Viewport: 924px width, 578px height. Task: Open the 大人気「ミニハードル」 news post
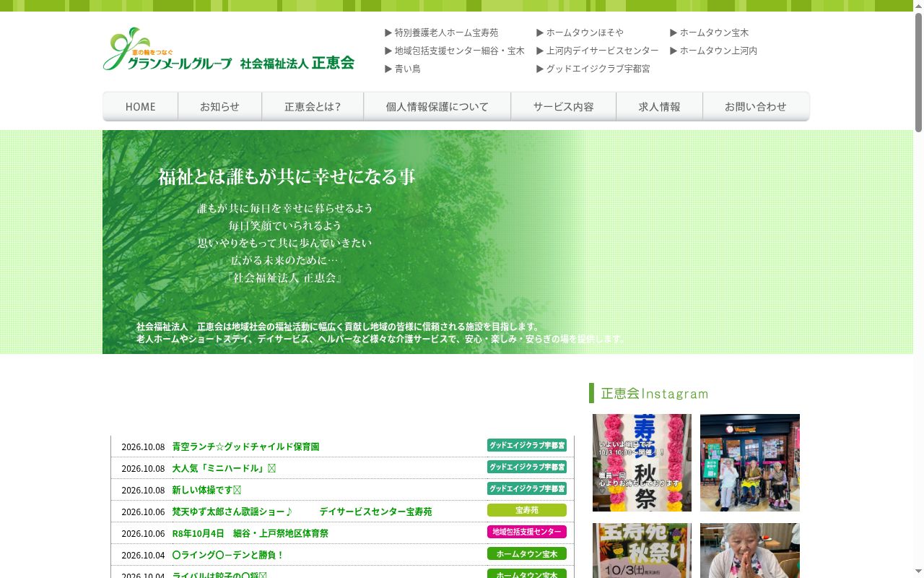click(224, 468)
